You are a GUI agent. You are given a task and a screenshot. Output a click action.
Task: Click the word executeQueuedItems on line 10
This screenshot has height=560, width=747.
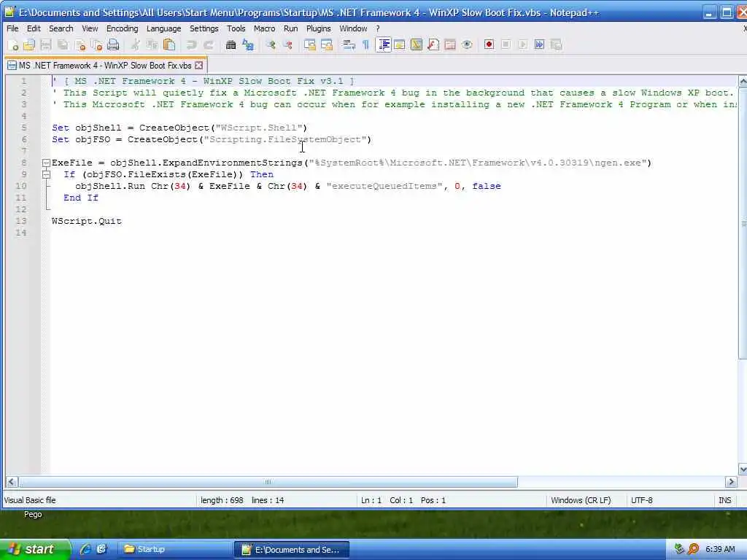(384, 186)
